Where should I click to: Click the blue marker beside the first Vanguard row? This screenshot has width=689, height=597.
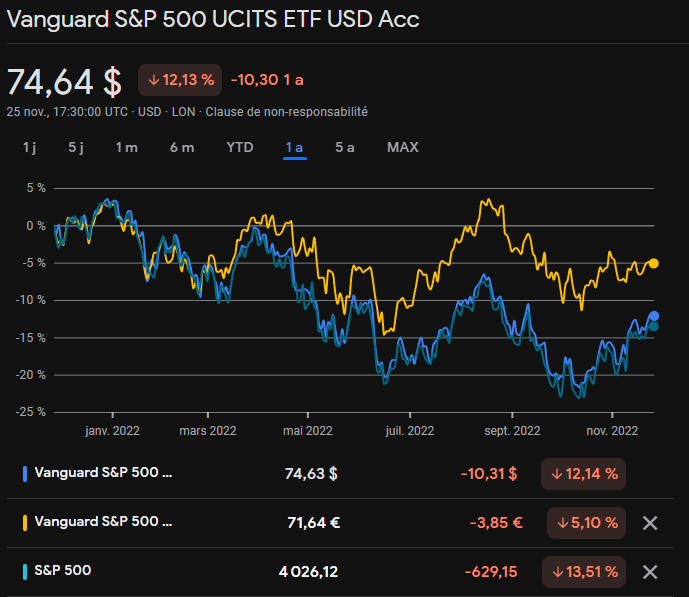[x=24, y=473]
